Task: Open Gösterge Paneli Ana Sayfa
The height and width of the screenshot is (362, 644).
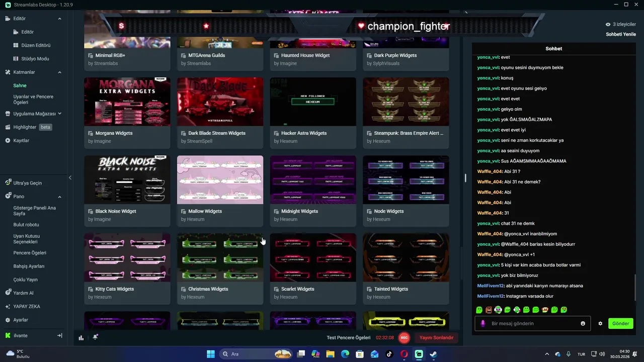Action: (34, 211)
